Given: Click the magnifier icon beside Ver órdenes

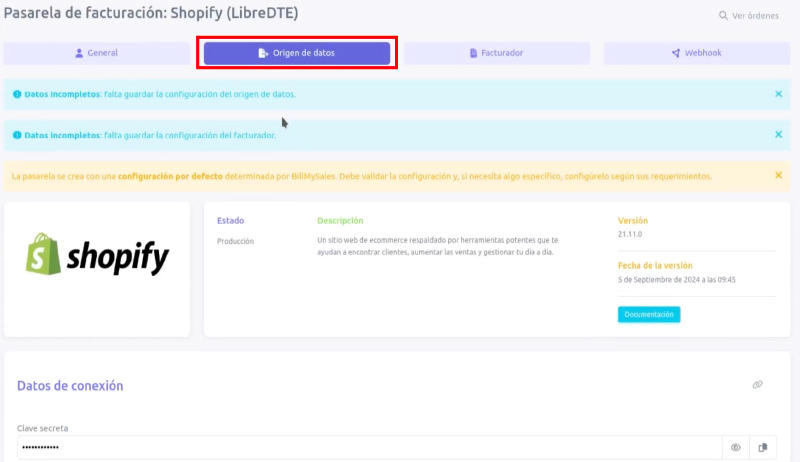Looking at the screenshot, I should coord(723,16).
